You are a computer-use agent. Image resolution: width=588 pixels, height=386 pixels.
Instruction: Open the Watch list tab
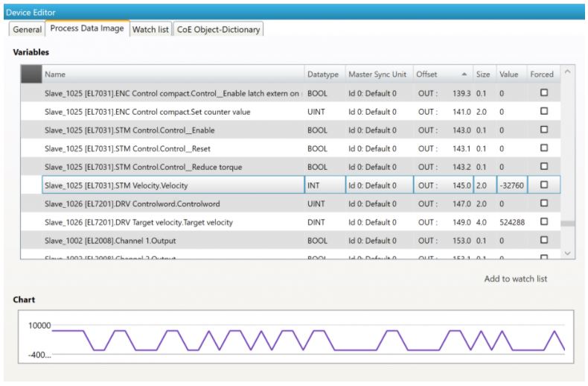150,29
